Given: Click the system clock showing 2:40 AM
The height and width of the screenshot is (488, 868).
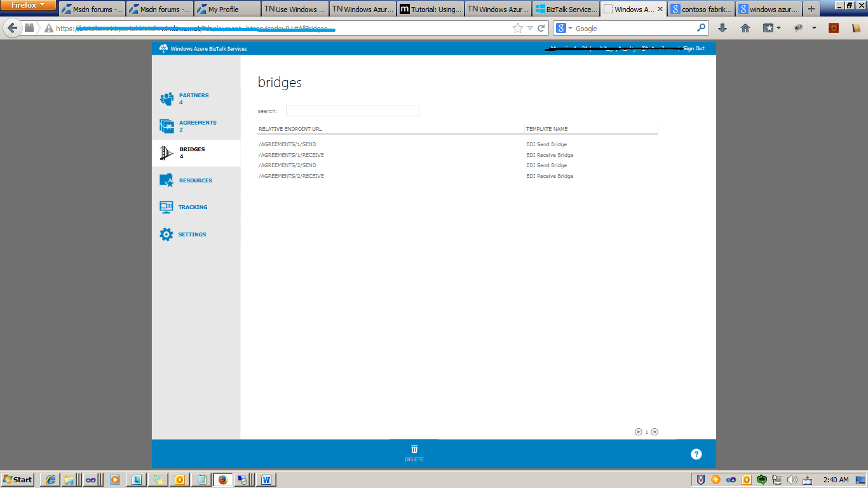Looking at the screenshot, I should tap(836, 480).
